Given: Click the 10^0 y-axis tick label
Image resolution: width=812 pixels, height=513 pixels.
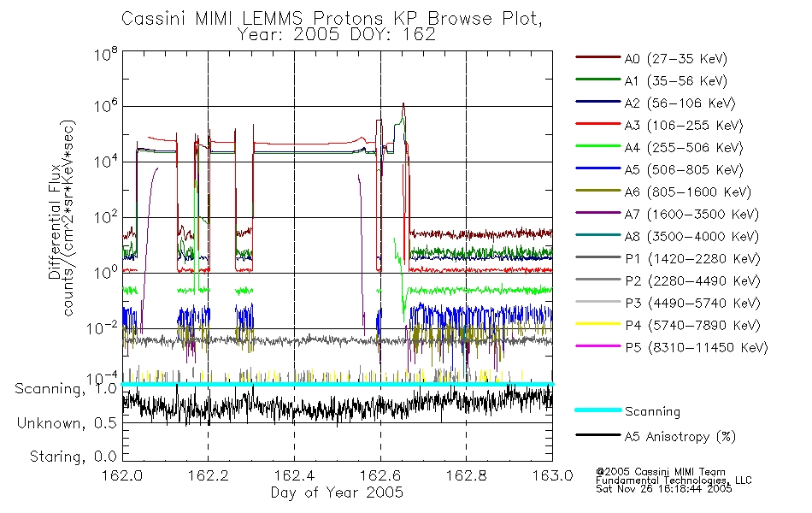Looking at the screenshot, I should pyautogui.click(x=106, y=273).
